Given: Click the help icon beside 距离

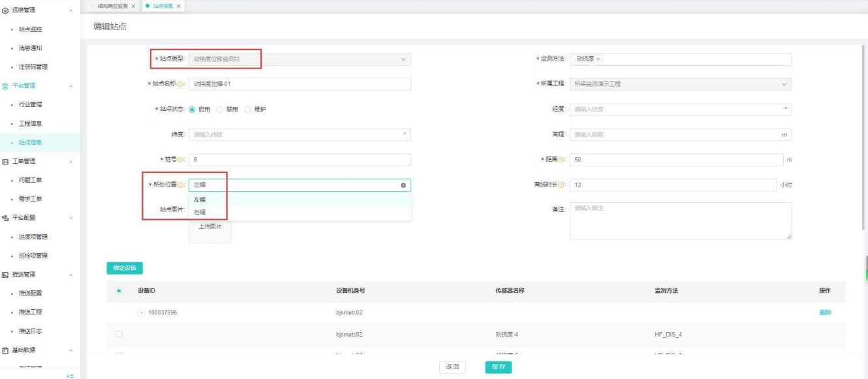Looking at the screenshot, I should [563, 160].
